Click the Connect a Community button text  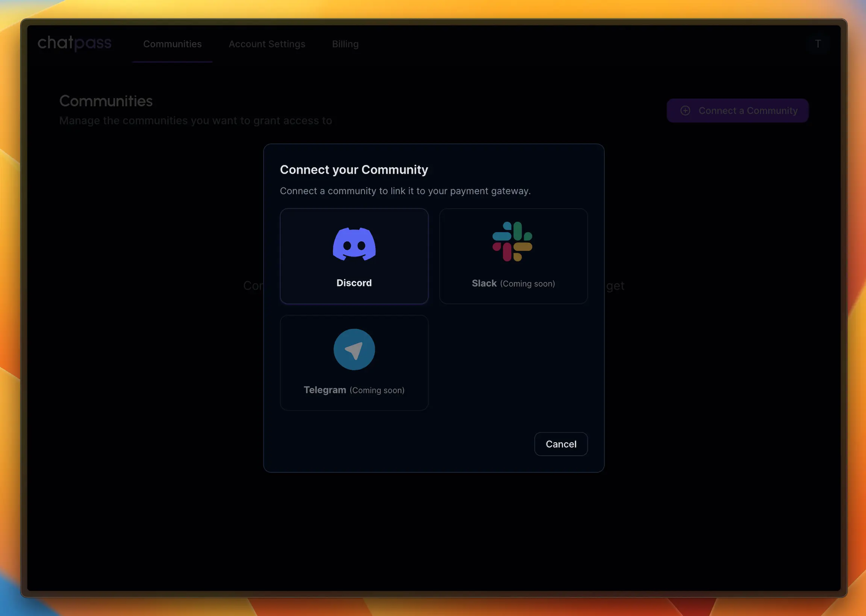pyautogui.click(x=748, y=110)
